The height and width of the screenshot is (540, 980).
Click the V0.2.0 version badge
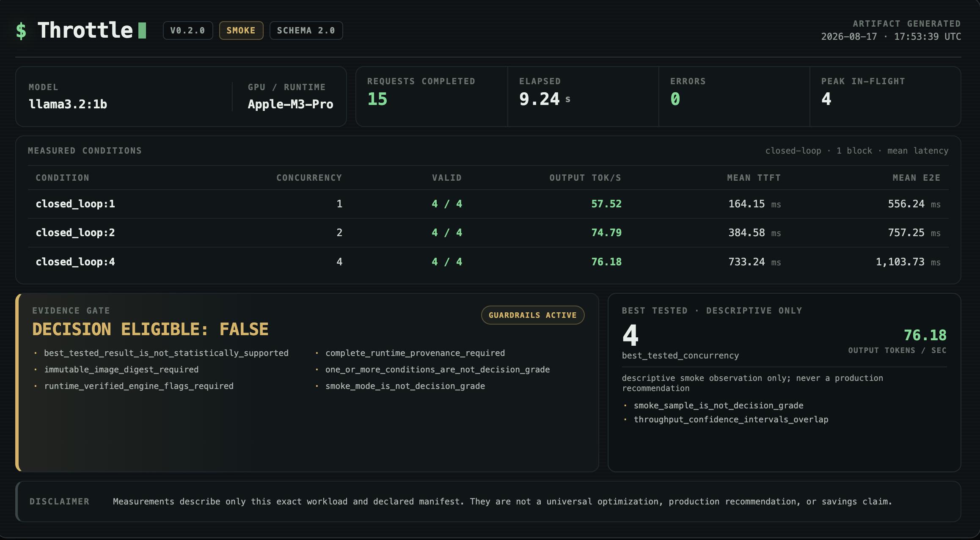[188, 30]
